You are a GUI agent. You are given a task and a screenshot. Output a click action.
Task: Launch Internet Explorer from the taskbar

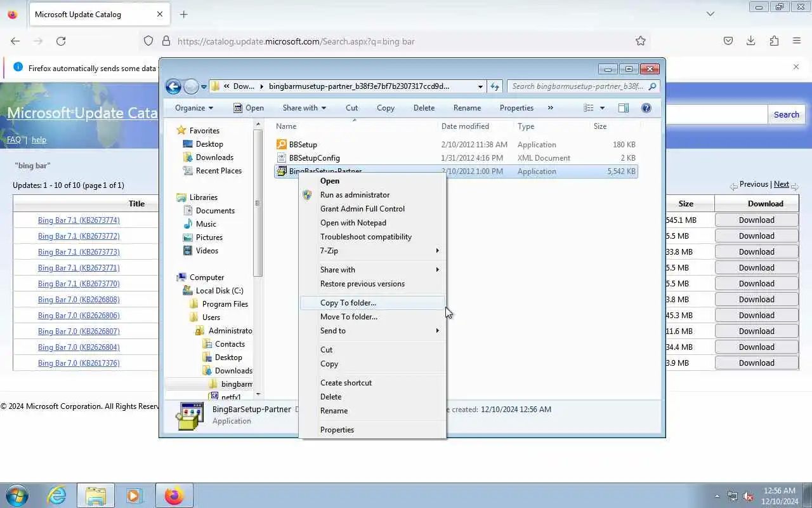click(x=56, y=495)
